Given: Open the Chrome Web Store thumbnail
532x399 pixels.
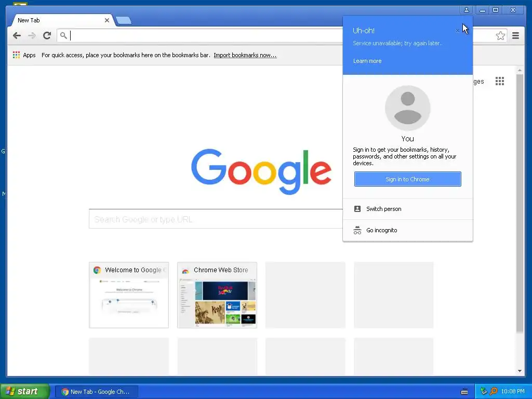Looking at the screenshot, I should (x=217, y=295).
